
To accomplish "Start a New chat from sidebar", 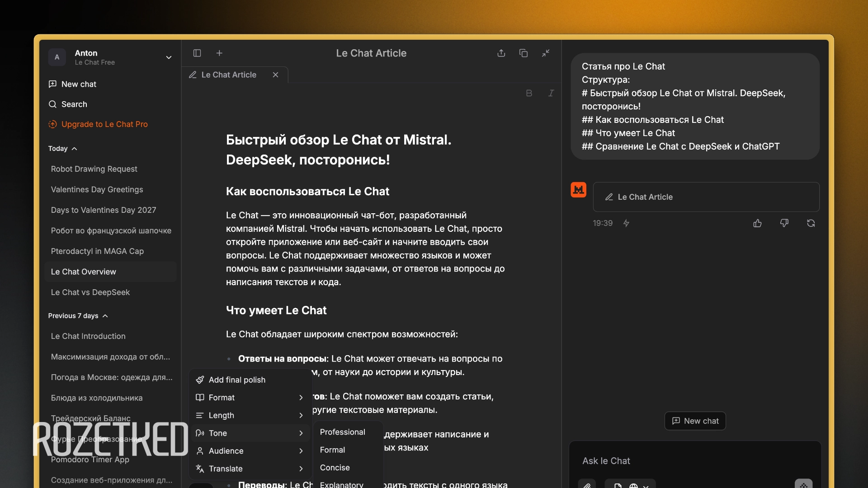I will pyautogui.click(x=72, y=84).
